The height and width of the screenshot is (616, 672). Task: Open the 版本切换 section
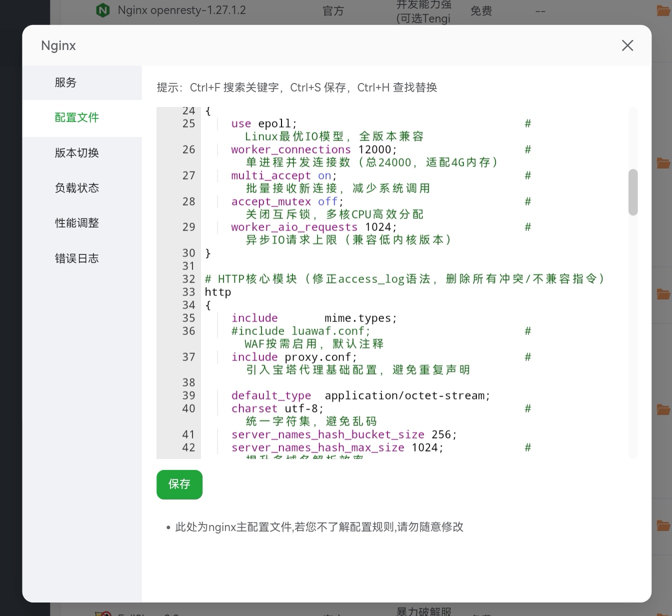tap(76, 153)
